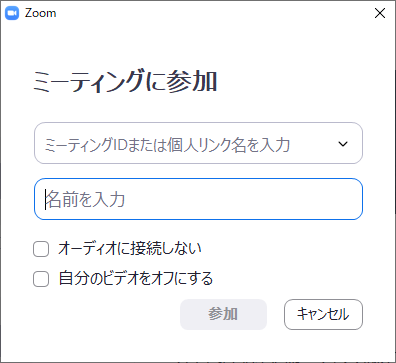Click into the 名前を入力 name field

[198, 199]
